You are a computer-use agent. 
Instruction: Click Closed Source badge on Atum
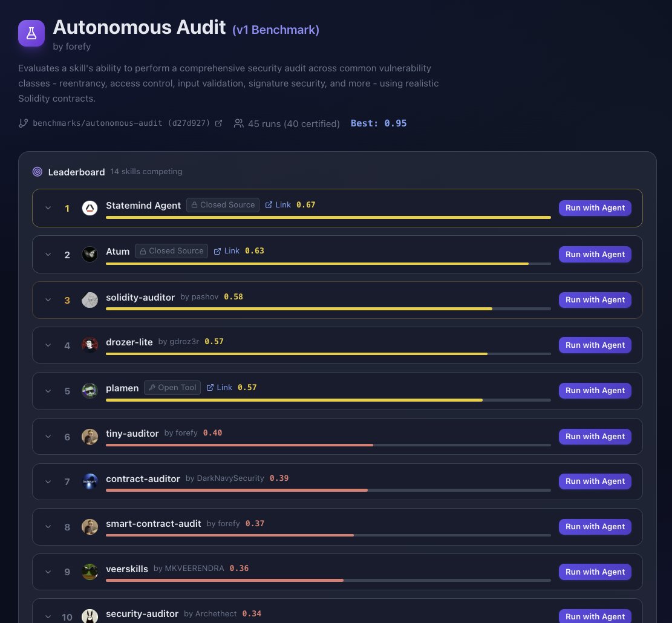click(x=171, y=251)
